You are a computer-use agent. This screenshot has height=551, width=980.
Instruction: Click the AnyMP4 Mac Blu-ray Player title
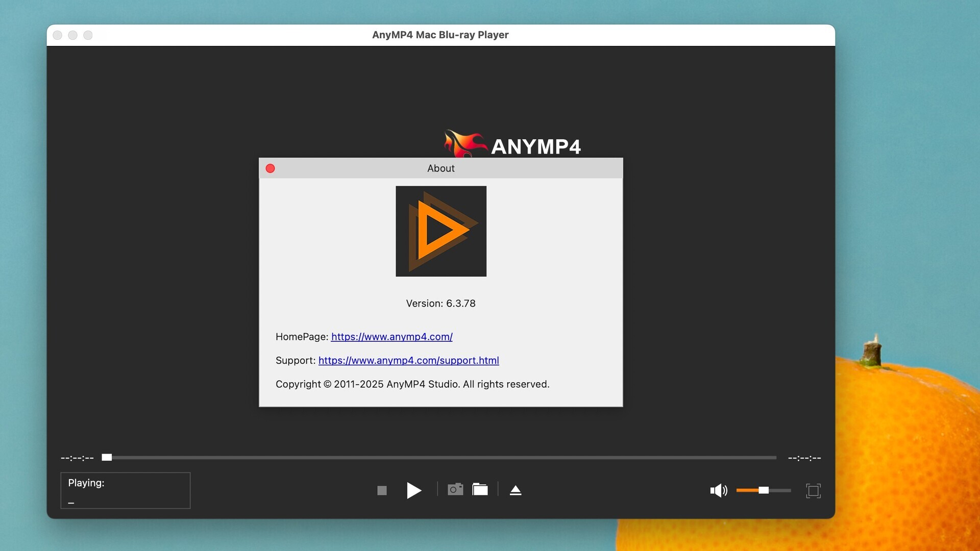tap(440, 35)
